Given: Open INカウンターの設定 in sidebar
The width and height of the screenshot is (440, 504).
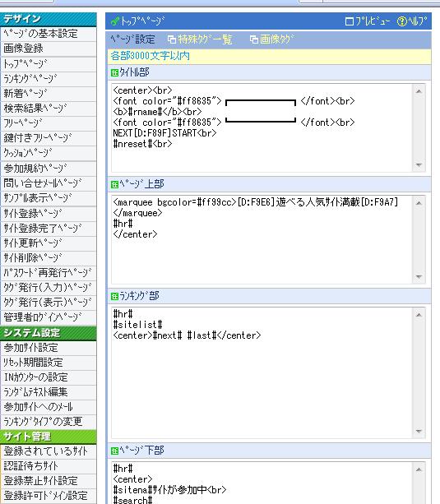Looking at the screenshot, I should (49, 377).
